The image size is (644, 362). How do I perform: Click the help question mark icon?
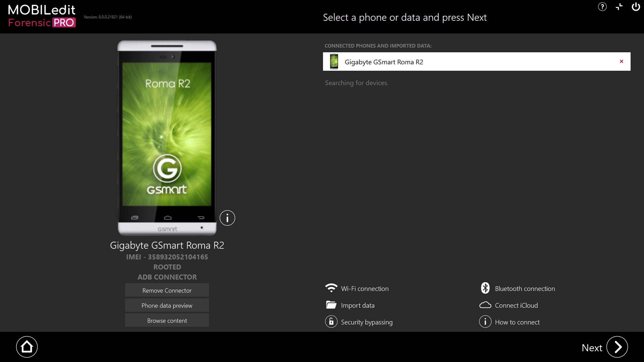(x=602, y=7)
